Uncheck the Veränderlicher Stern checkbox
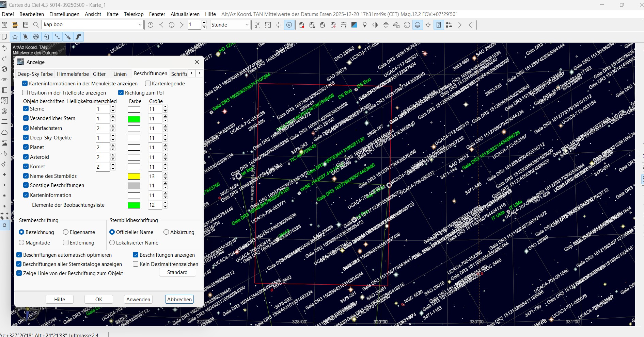644x337 pixels. [x=26, y=118]
